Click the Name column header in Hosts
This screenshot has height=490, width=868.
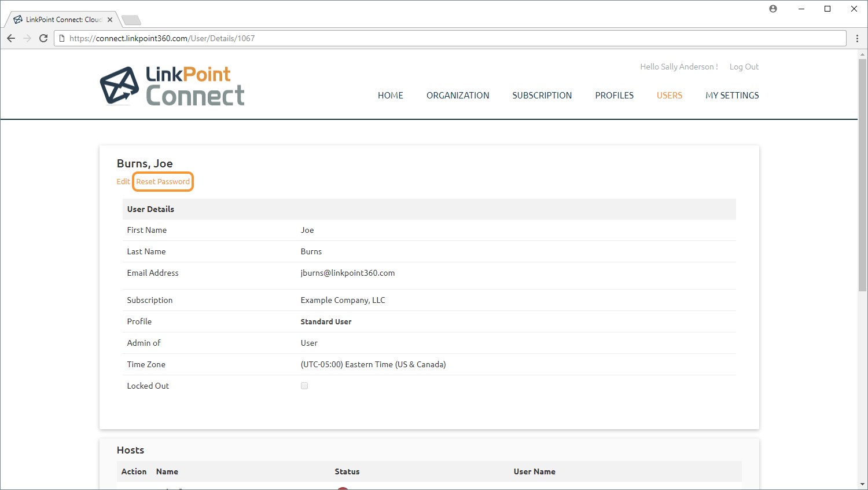click(167, 471)
